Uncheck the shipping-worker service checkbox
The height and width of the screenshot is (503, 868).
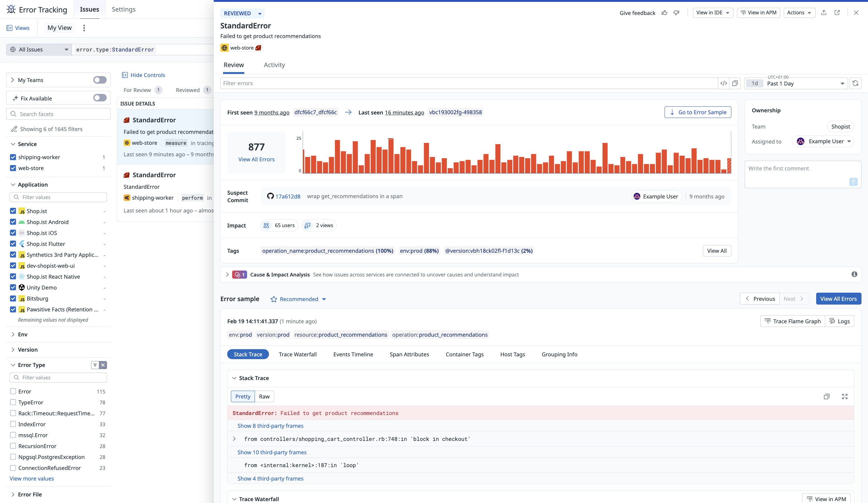[13, 157]
